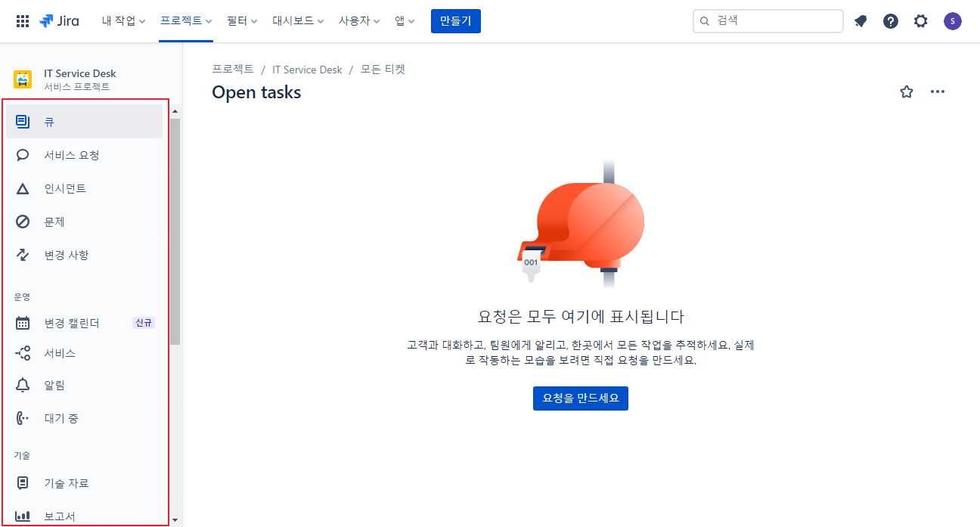Expand the 필터 dropdown menu
The image size is (980, 527).
pos(242,21)
